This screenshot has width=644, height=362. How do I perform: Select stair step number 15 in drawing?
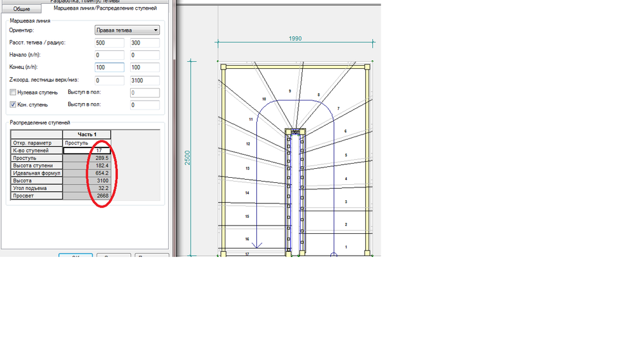coord(247,216)
